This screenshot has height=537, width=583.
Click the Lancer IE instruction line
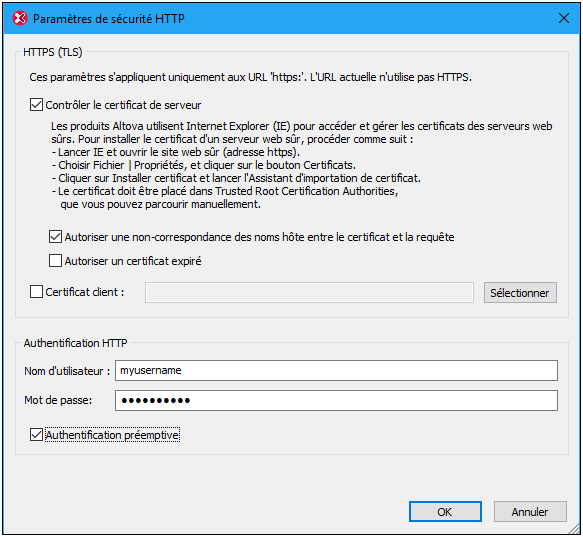(x=176, y=152)
